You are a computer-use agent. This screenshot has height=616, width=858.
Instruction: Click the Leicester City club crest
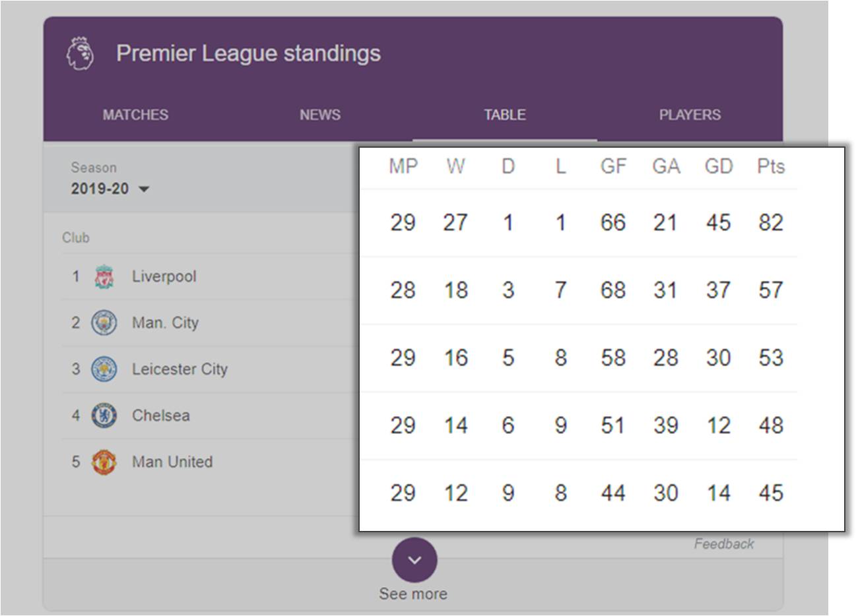tap(104, 369)
